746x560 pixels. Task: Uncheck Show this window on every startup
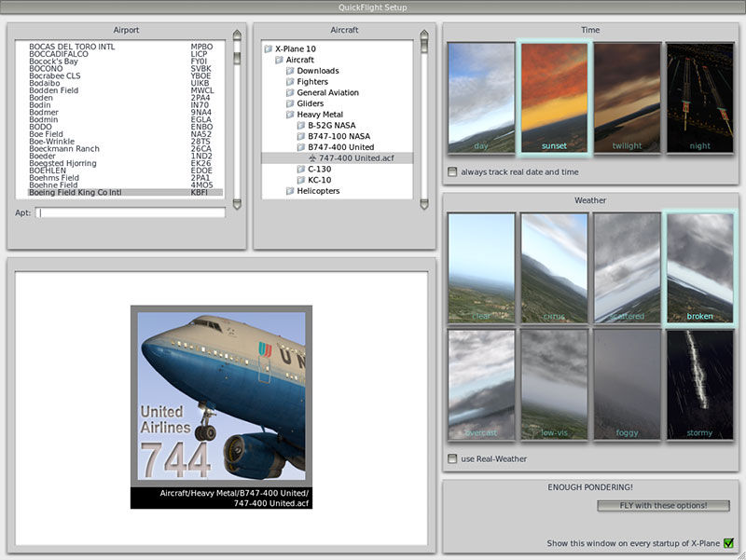[x=728, y=543]
